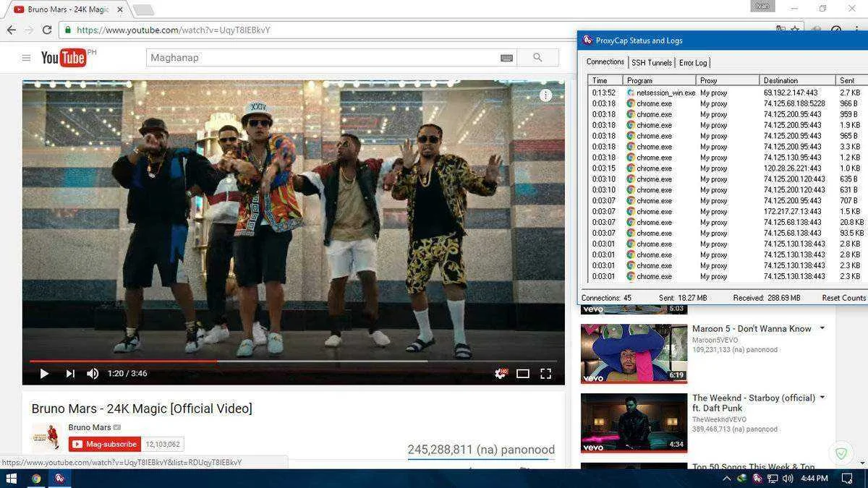868x488 pixels.
Task: Open Chrome from the taskbar
Action: (x=36, y=479)
